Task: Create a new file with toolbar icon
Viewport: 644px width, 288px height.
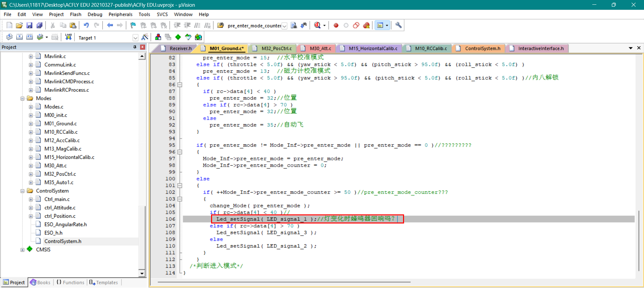Action: coord(9,25)
